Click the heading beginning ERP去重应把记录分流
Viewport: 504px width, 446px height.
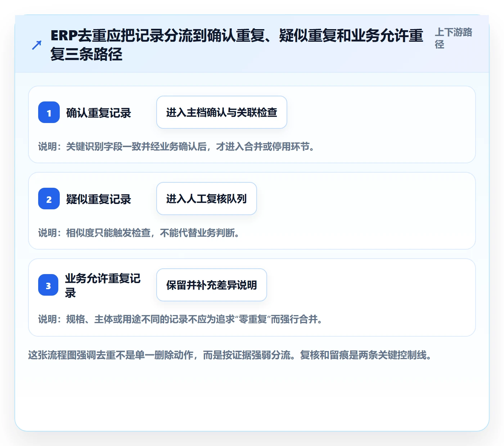[237, 45]
